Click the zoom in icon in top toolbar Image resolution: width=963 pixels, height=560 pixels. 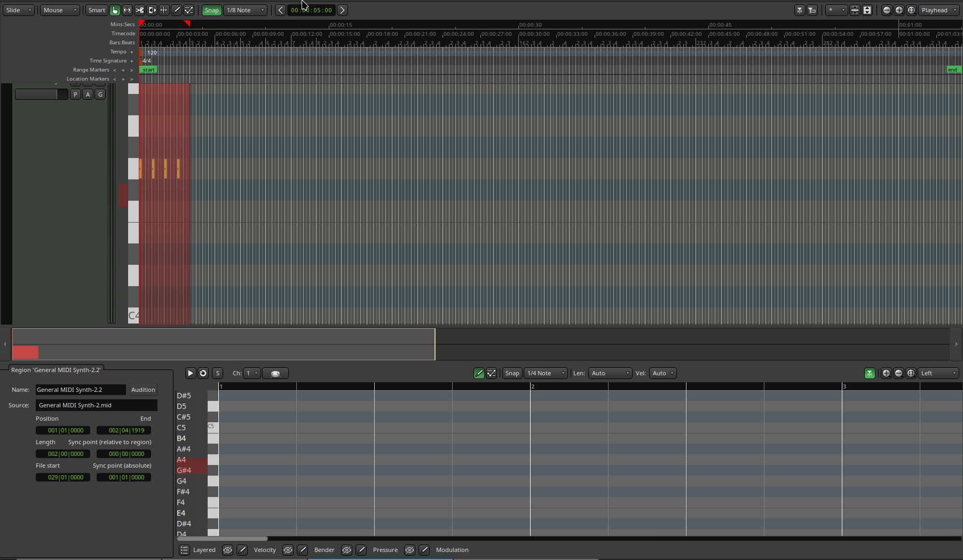coord(899,10)
